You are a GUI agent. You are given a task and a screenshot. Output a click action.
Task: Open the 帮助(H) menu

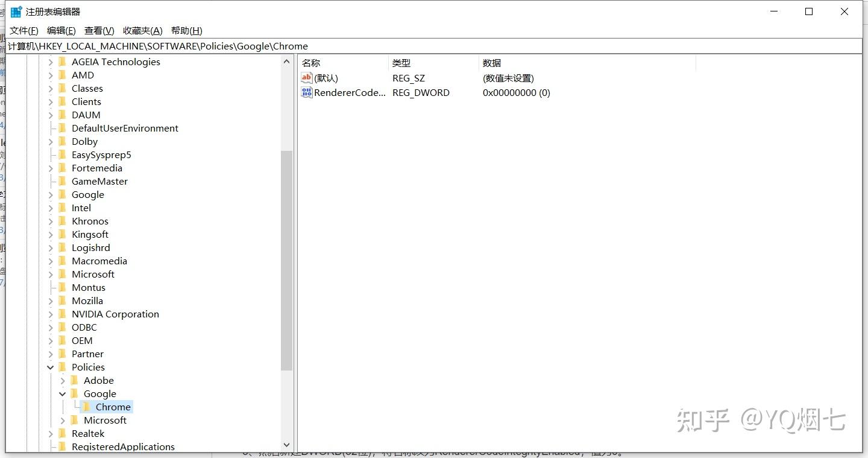coord(187,31)
